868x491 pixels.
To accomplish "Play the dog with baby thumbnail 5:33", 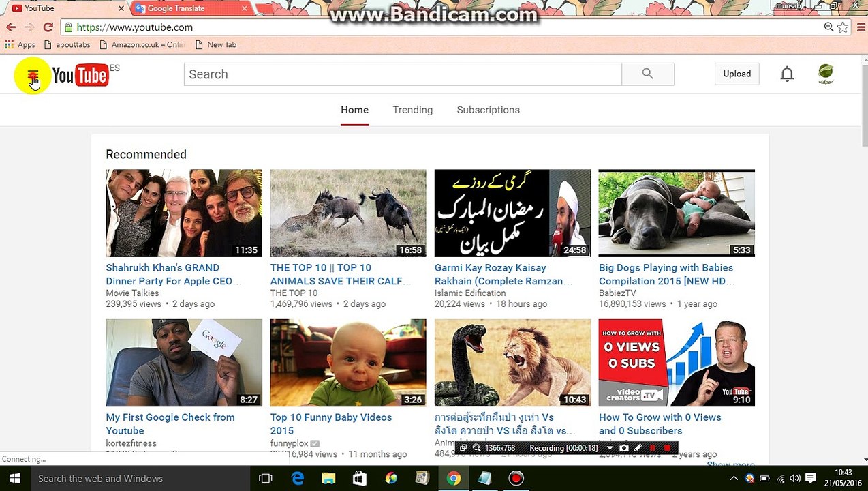I will click(677, 213).
